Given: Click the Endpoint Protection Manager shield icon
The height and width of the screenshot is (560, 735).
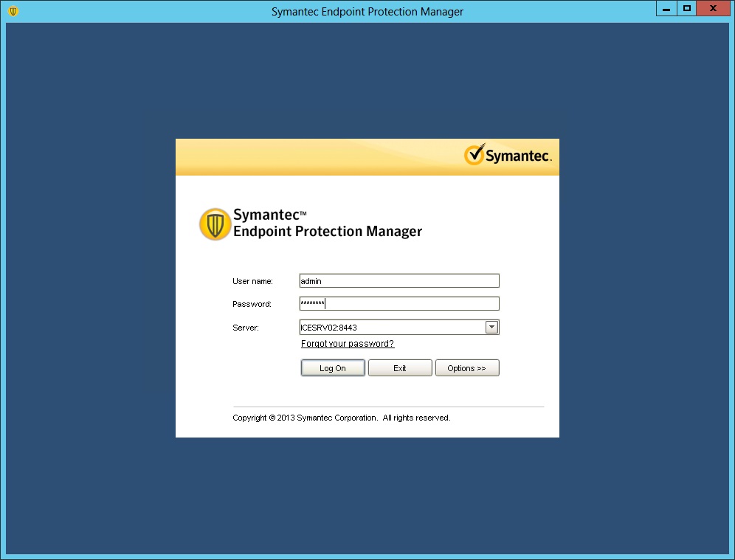Looking at the screenshot, I should coord(215,224).
